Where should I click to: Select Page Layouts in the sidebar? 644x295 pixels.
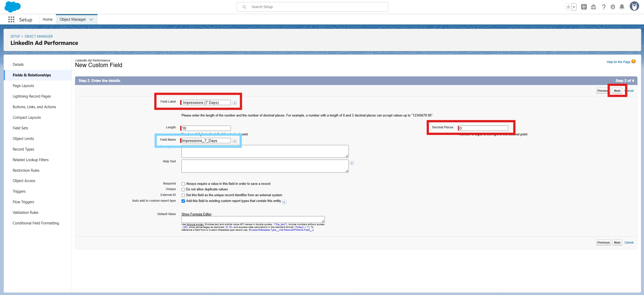23,86
